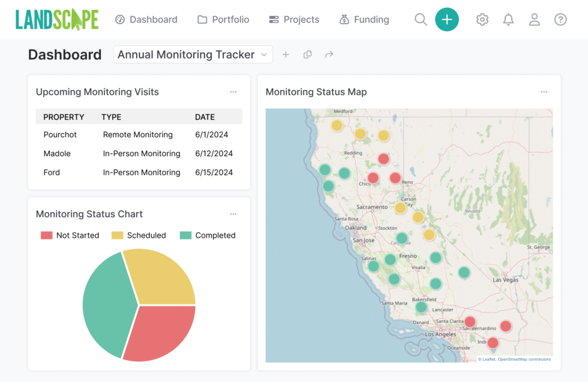Image resolution: width=588 pixels, height=382 pixels.
Task: Open the Annual Monitoring Tracker selector
Action: [193, 54]
